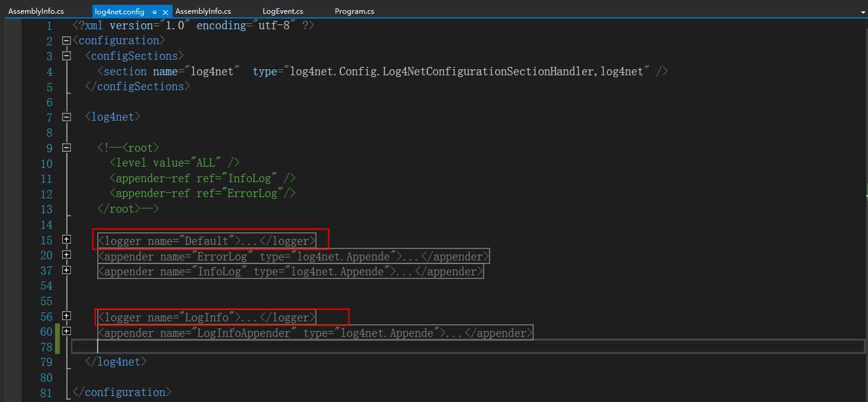Click the closing </configSections> tag
Screen dimensions: 868x402
click(137, 87)
